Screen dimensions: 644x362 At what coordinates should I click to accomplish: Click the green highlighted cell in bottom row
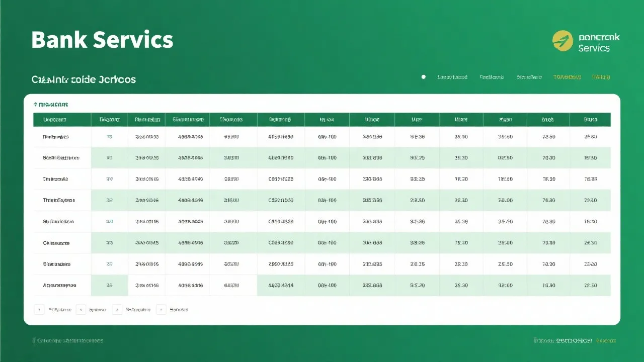281,285
